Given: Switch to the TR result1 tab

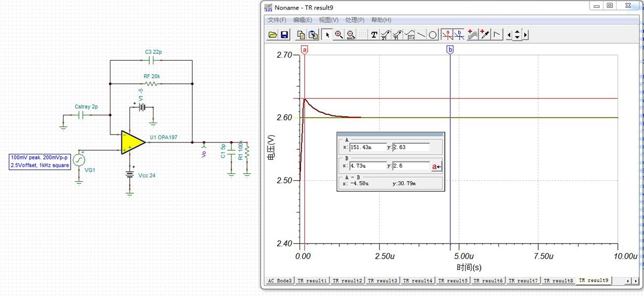Looking at the screenshot, I should (x=312, y=281).
